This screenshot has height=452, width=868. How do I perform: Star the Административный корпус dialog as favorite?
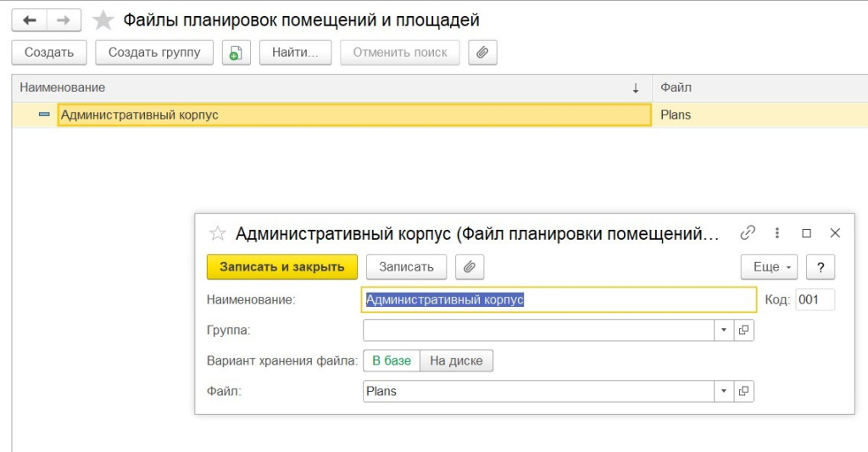(x=218, y=233)
